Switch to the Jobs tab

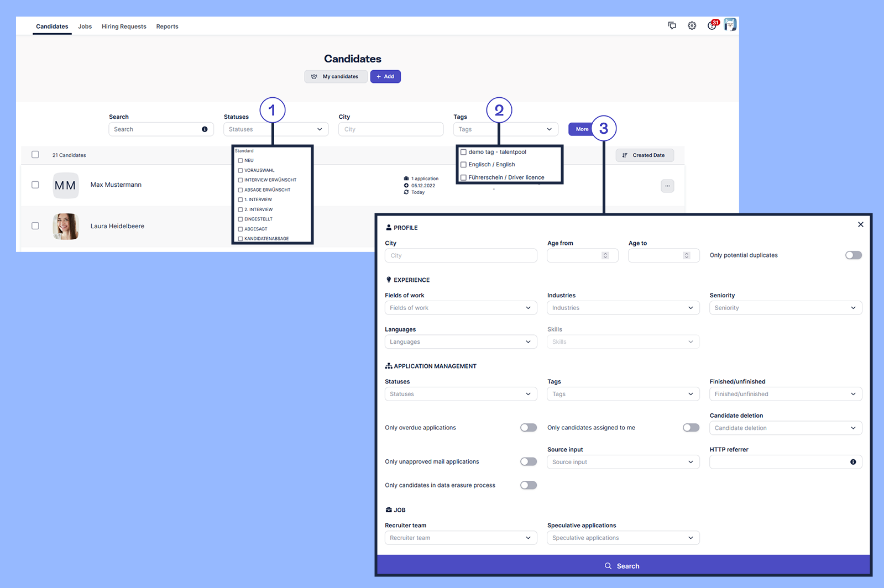tap(85, 27)
